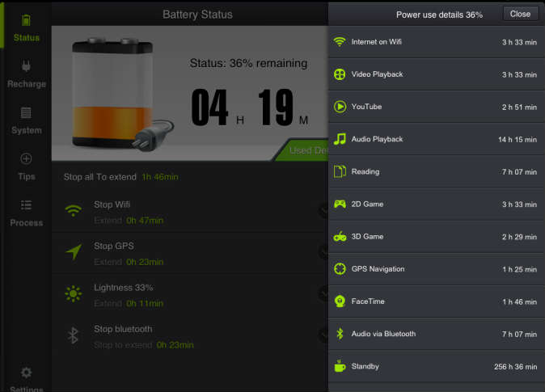Tap the Video Playback film reel icon
Screen dimensions: 545x392
[x=340, y=74]
